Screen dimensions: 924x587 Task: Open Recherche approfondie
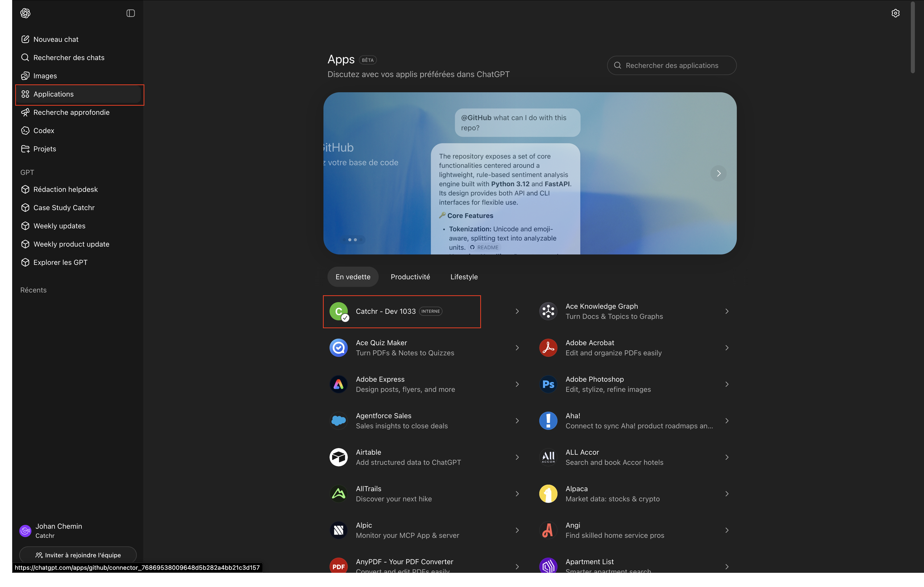coord(71,112)
